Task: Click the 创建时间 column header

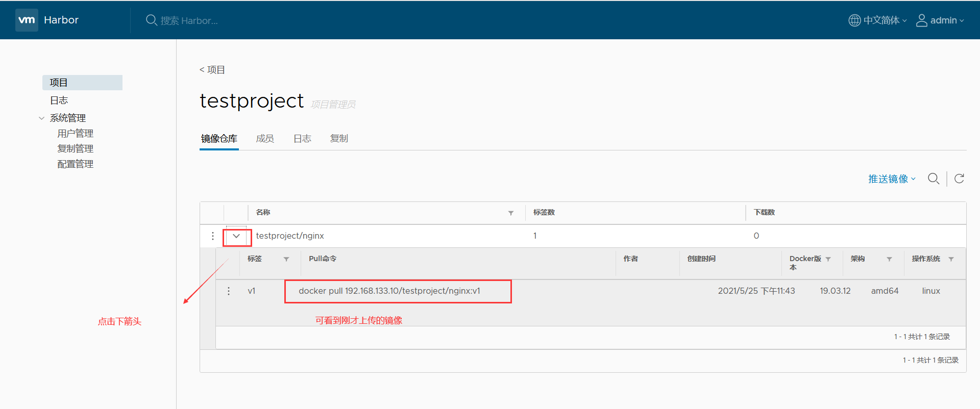Action: [x=701, y=259]
